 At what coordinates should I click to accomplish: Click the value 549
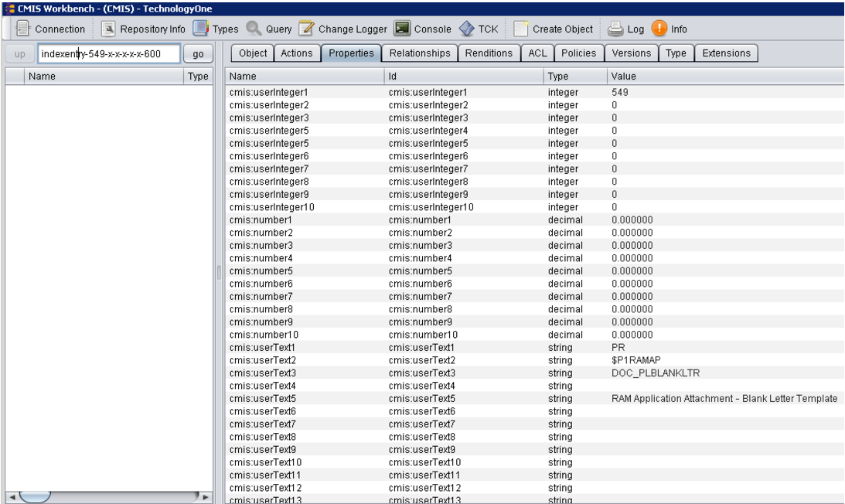pos(620,92)
